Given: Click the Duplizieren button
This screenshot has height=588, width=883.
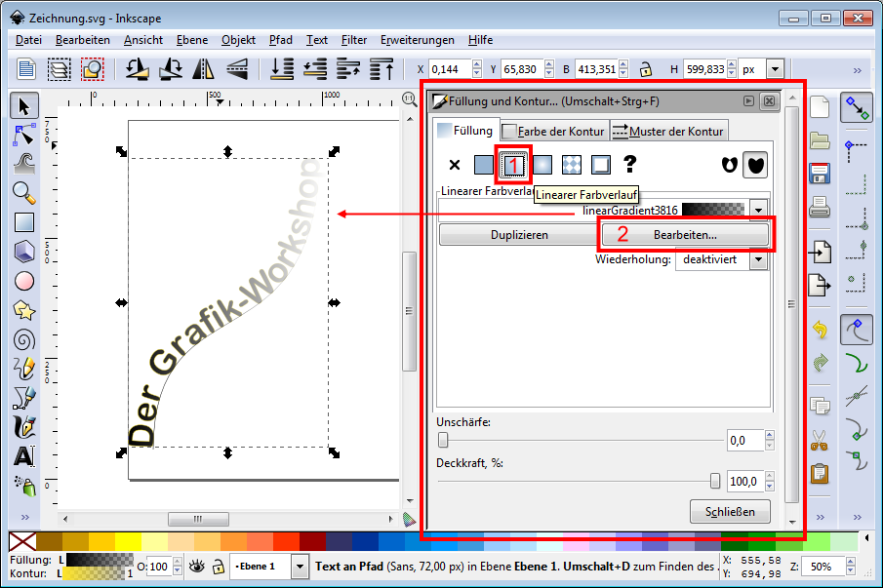Looking at the screenshot, I should [x=519, y=235].
